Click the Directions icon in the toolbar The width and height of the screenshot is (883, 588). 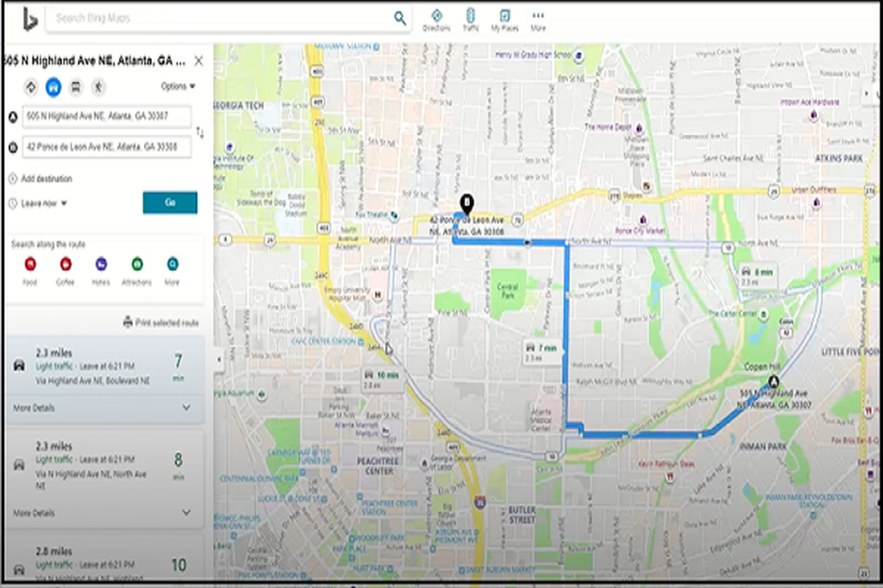pyautogui.click(x=437, y=18)
